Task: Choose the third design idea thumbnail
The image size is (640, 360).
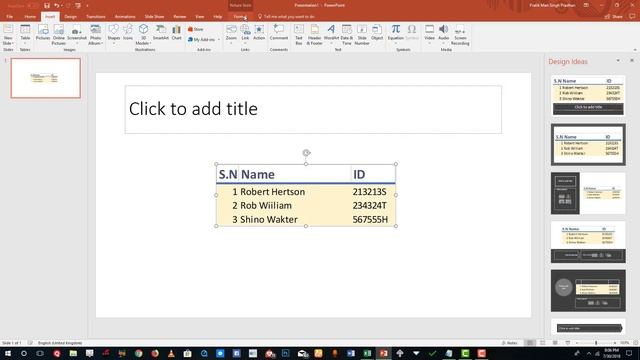Action: tap(588, 193)
